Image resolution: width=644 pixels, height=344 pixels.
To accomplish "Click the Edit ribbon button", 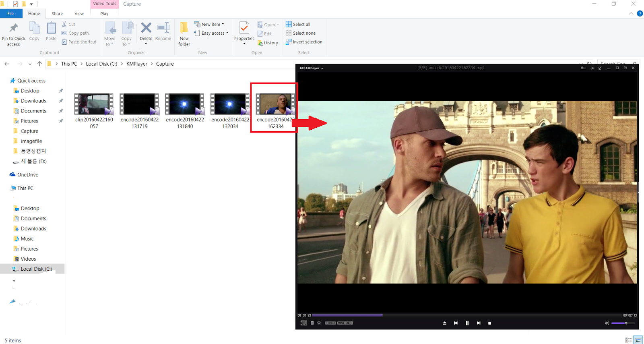I will (x=264, y=34).
